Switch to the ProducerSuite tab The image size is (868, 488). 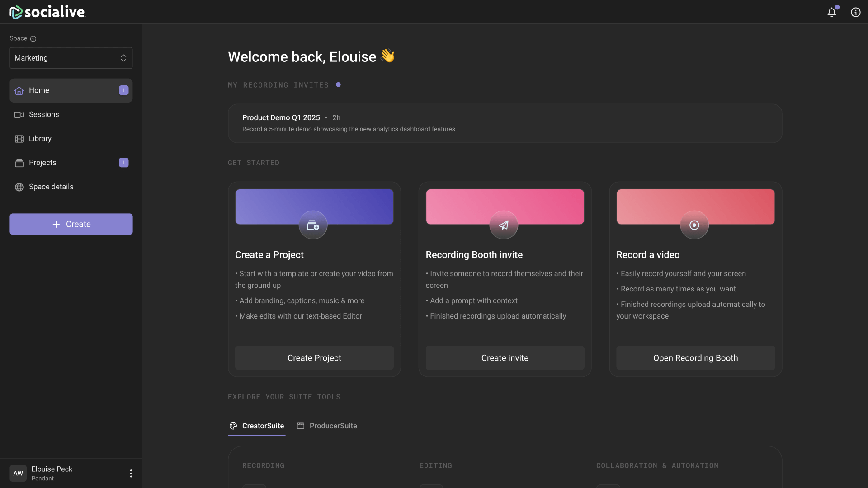pos(327,426)
